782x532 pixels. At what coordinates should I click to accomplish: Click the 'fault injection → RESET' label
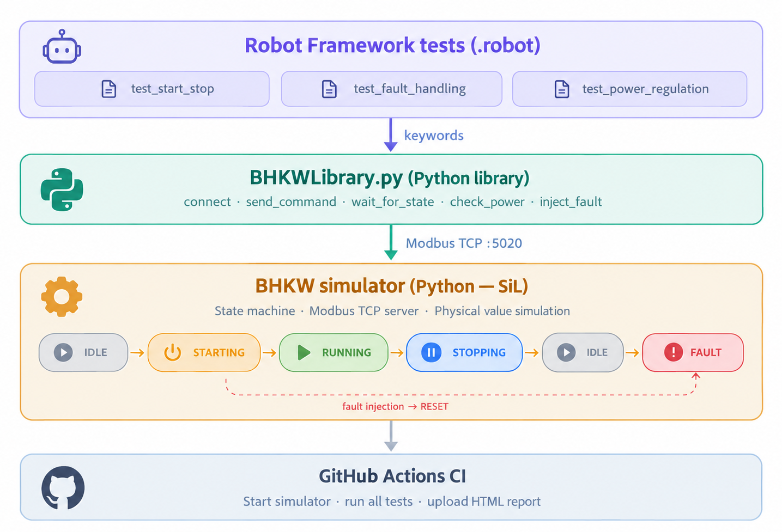pos(395,407)
